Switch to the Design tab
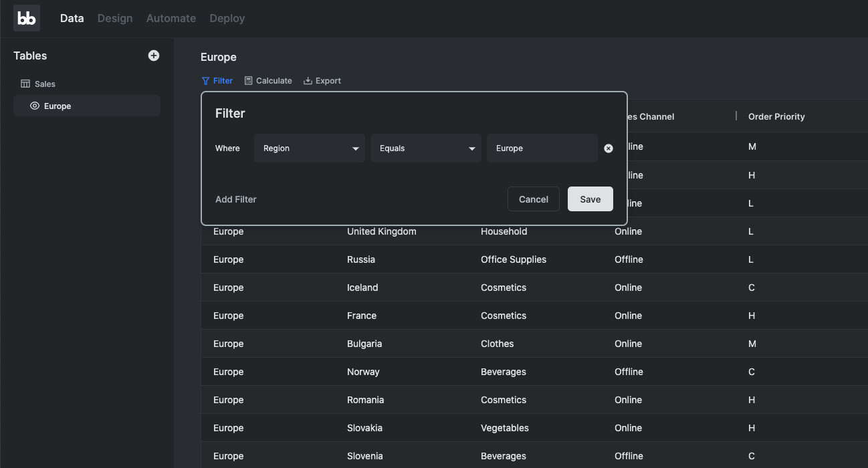 click(115, 18)
